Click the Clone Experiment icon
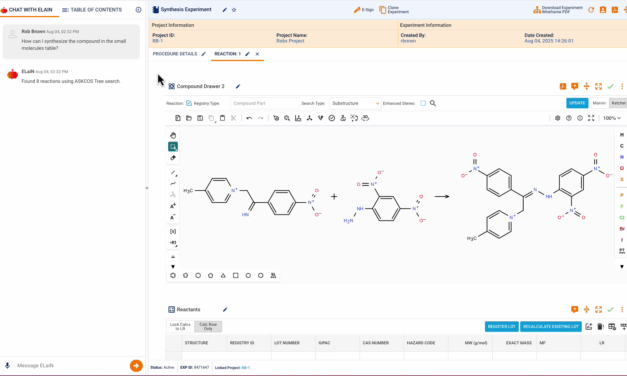This screenshot has width=627, height=376. 383,10
